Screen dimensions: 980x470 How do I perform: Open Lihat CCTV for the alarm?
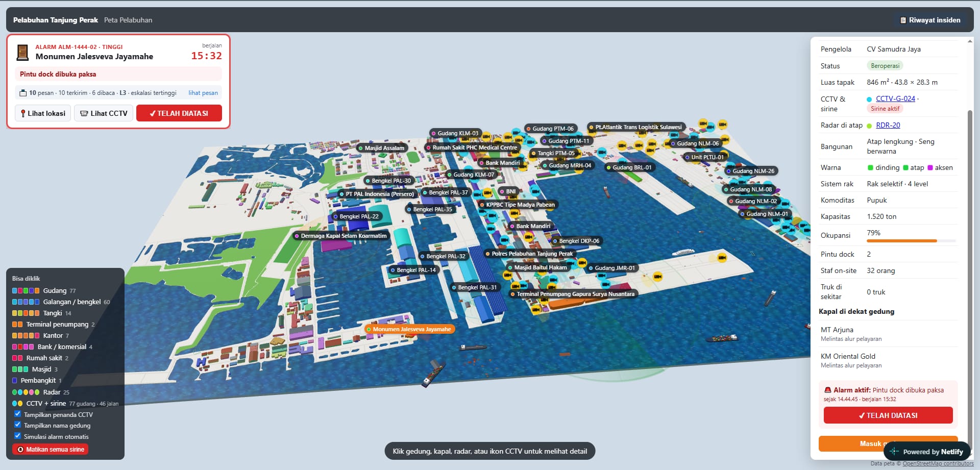pyautogui.click(x=104, y=113)
